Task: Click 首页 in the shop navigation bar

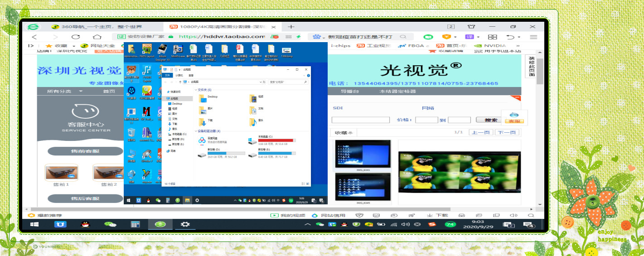Action: (x=109, y=91)
